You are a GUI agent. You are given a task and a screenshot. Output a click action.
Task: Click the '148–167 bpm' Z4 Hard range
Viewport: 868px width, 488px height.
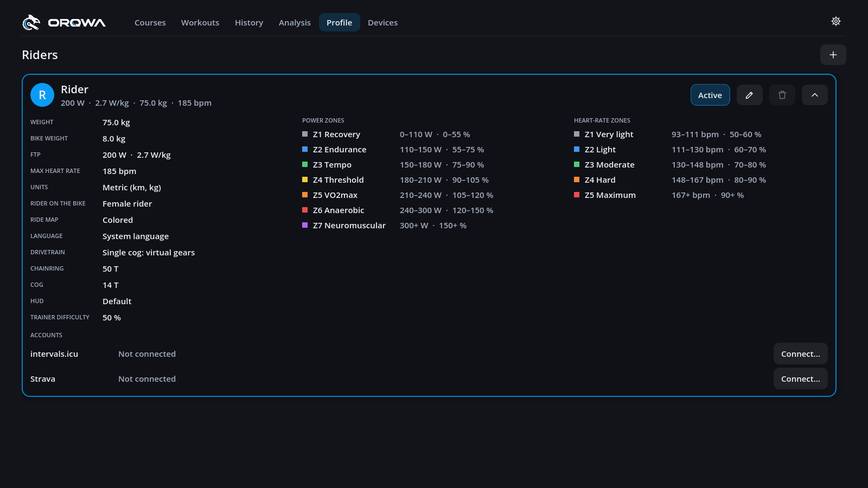[698, 180]
